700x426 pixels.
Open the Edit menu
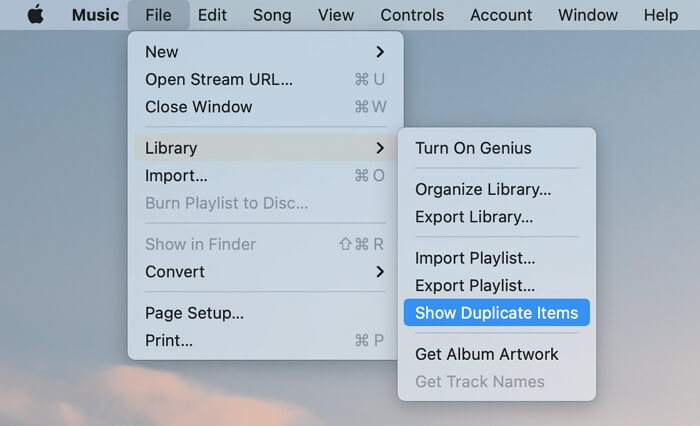[x=212, y=15]
